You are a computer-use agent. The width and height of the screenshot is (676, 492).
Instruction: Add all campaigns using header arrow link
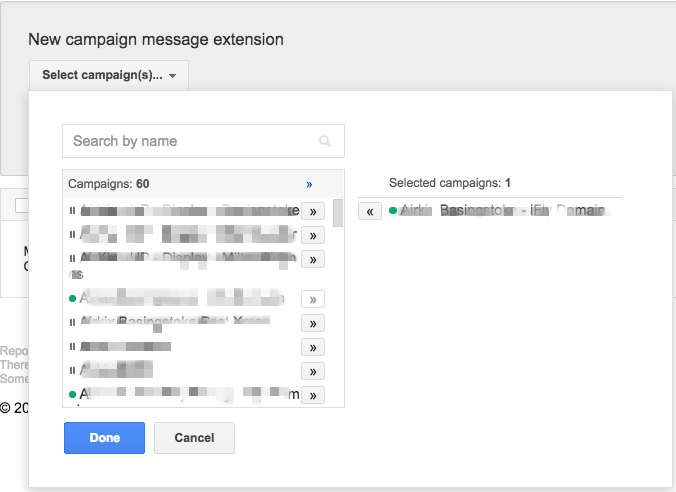tap(309, 184)
